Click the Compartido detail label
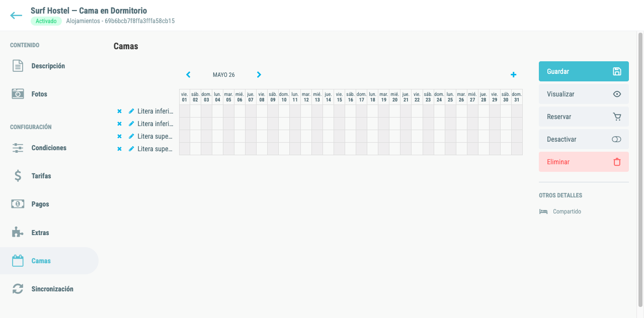Screen dimensions: 644x318 (567, 211)
